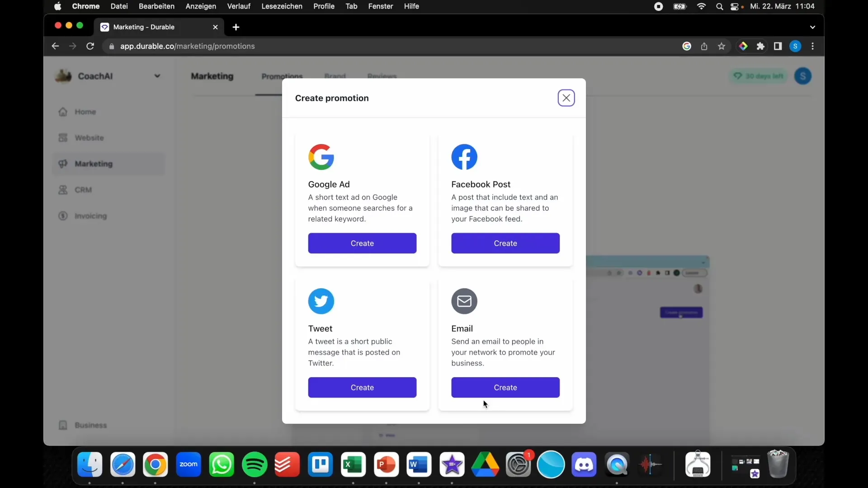Open System Settings from the dock
868x488 pixels.
coord(518,465)
